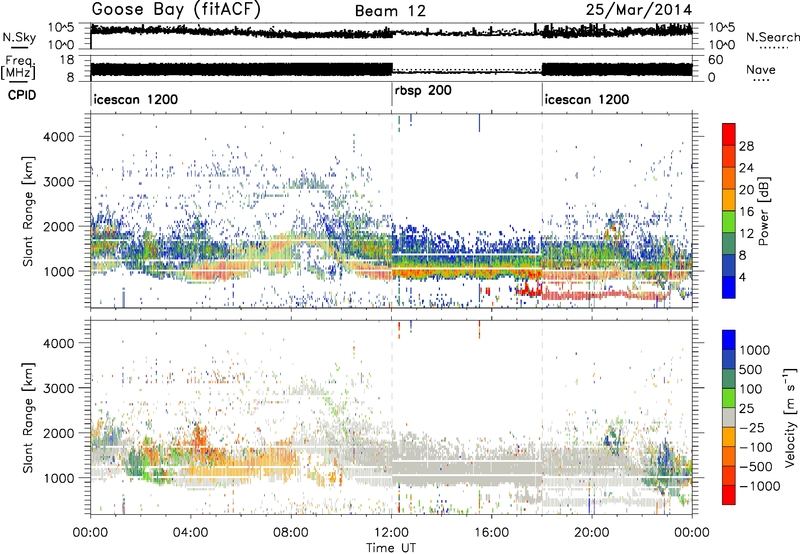
Task: Click the 'CPID' row label
Action: click(22, 95)
